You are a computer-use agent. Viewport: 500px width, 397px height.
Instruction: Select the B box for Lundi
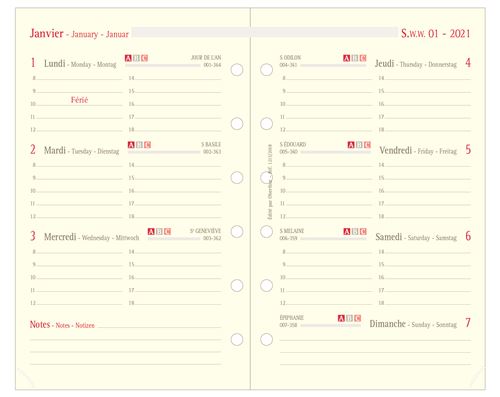coord(136,58)
